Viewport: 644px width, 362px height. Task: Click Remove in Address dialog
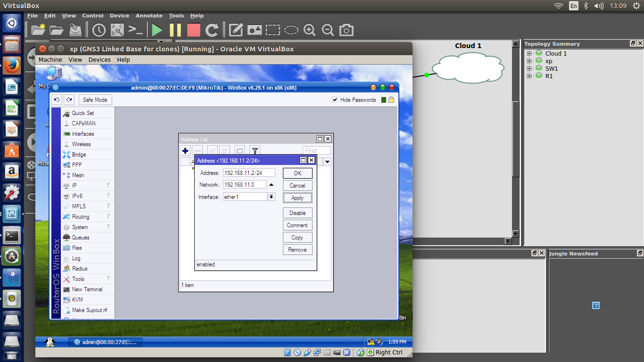(297, 250)
